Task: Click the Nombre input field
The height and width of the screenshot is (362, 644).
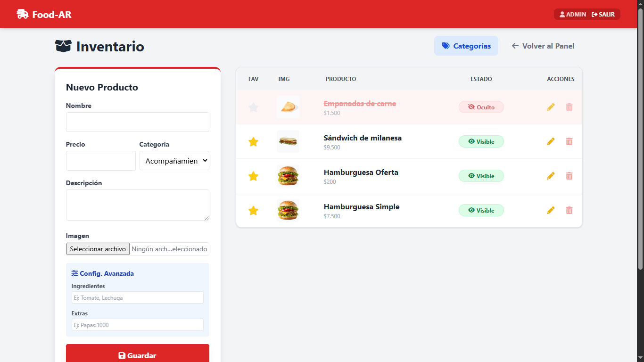Action: 137,122
